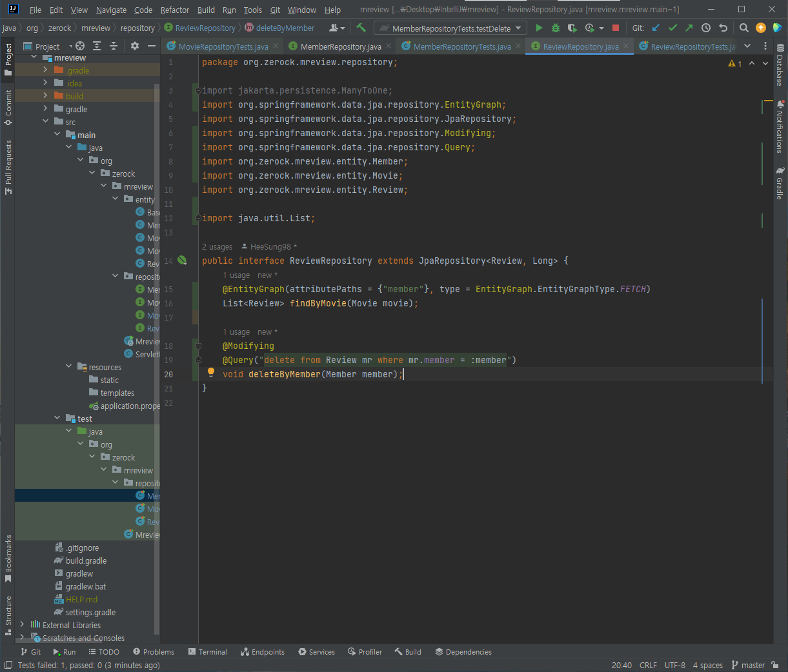The width and height of the screenshot is (788, 672).
Task: Open the Database tool window
Action: (780, 65)
